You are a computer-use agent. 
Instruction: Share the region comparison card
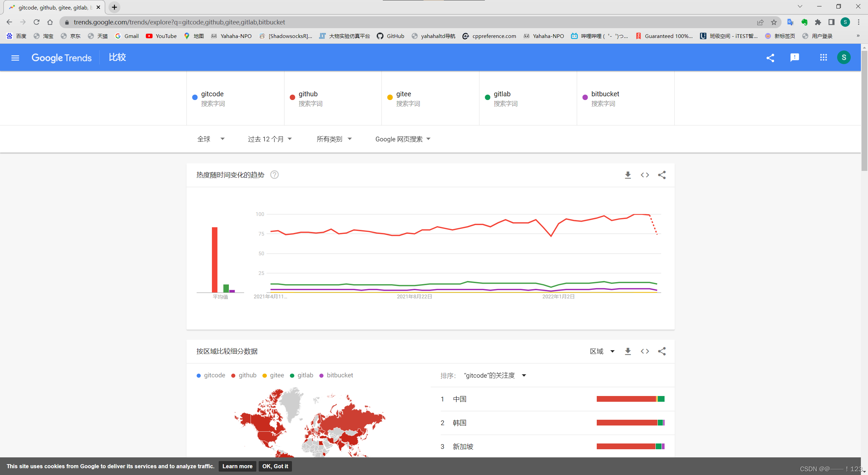point(662,351)
